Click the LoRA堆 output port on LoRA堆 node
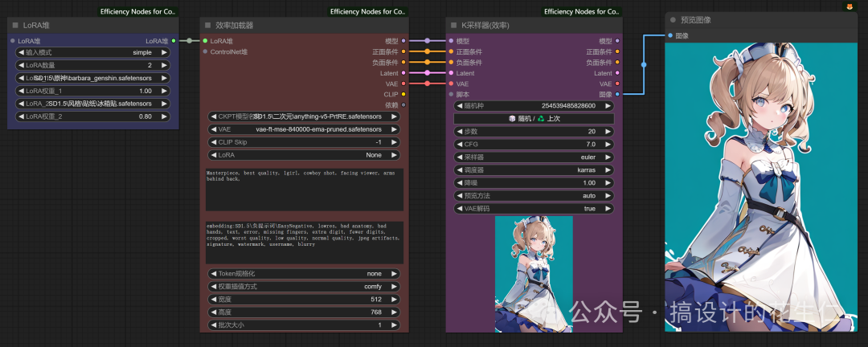 pyautogui.click(x=174, y=40)
